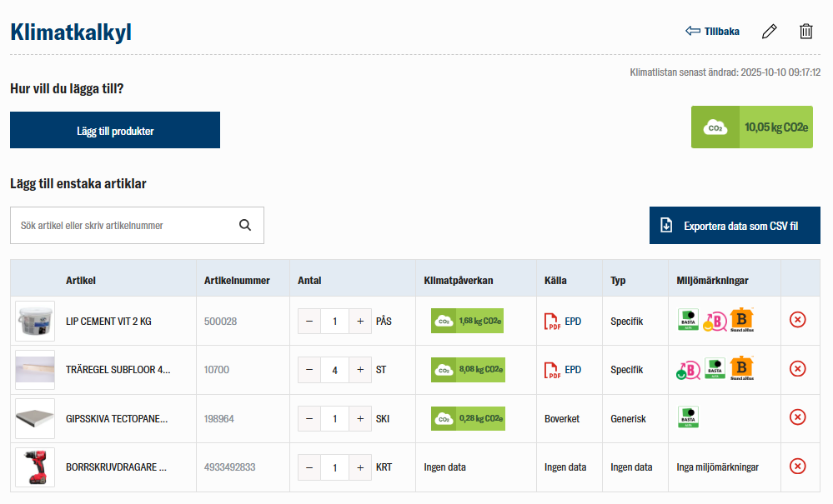Decrease quantity of BORRSKRUVDRAGARE
Screen dimensions: 833x504
[309, 467]
